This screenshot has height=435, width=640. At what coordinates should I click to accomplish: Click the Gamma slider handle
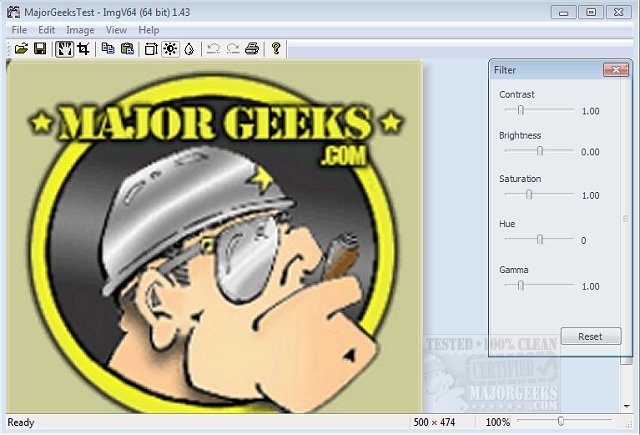pos(520,285)
